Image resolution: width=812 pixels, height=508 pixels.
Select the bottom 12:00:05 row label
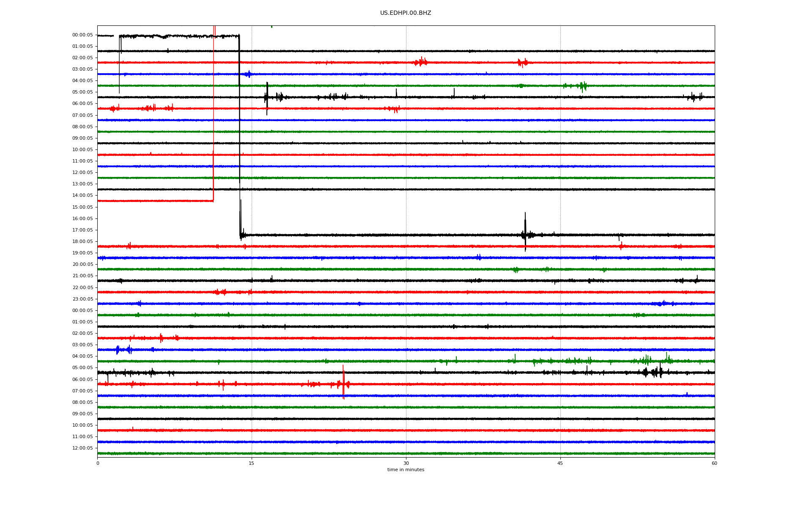pos(82,448)
